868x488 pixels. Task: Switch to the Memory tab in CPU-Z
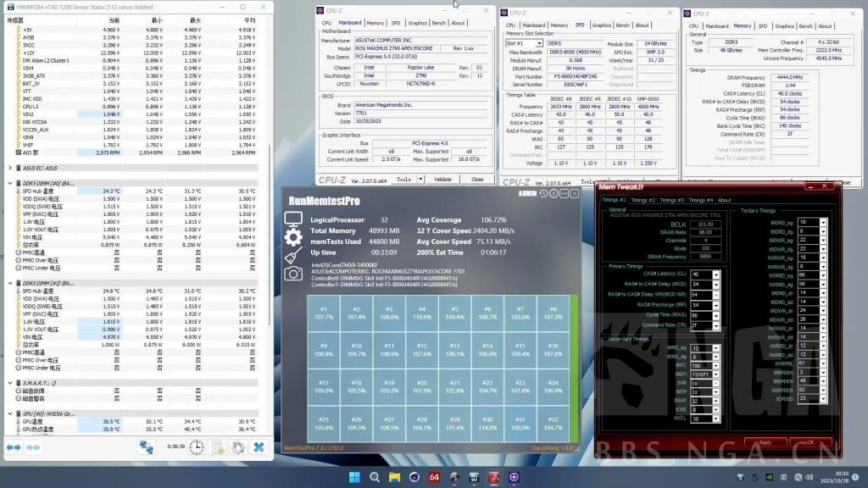(x=374, y=23)
